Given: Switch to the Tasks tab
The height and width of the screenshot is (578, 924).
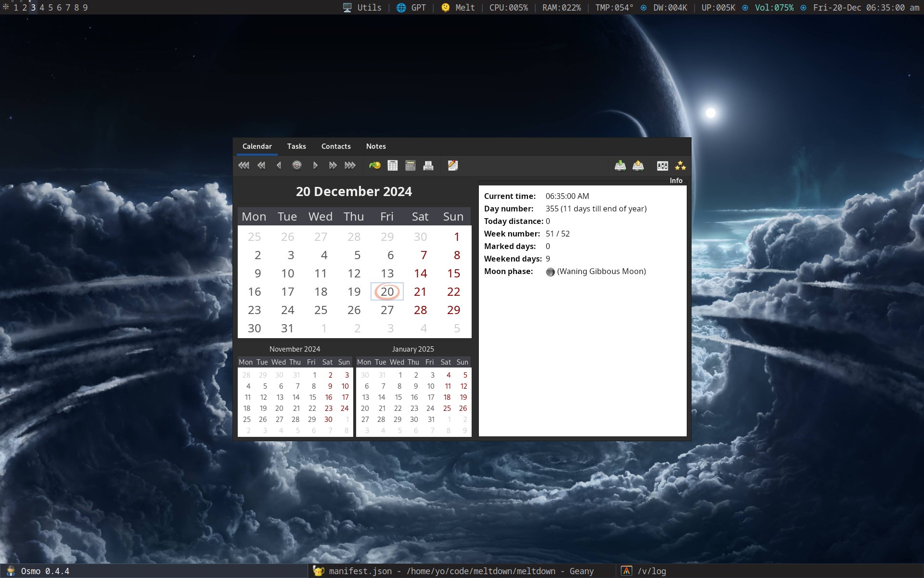Looking at the screenshot, I should click(x=296, y=146).
